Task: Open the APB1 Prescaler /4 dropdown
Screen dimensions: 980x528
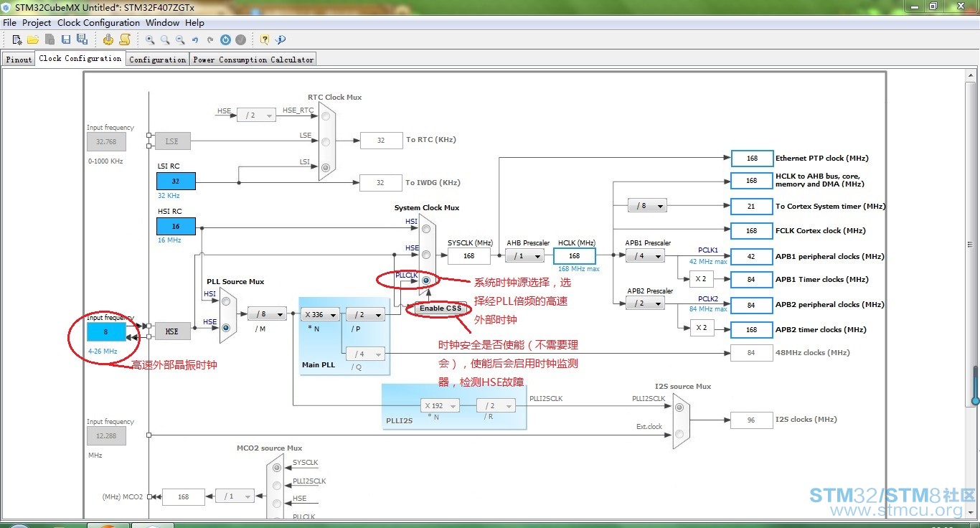Action: 645,256
